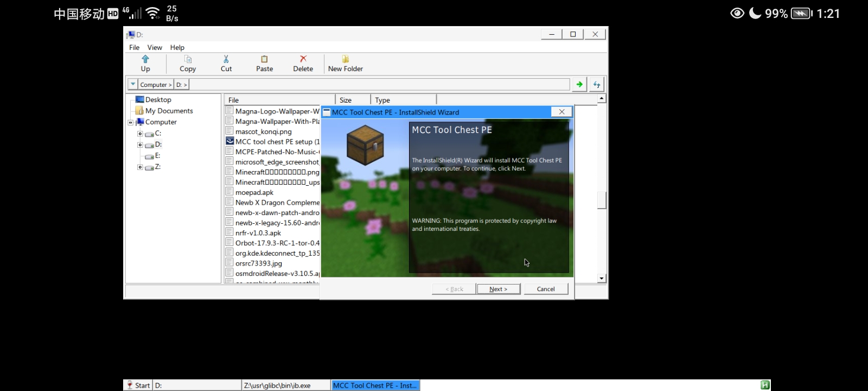Viewport: 868px width, 391px height.
Task: Collapse the Computer tree node
Action: 130,122
